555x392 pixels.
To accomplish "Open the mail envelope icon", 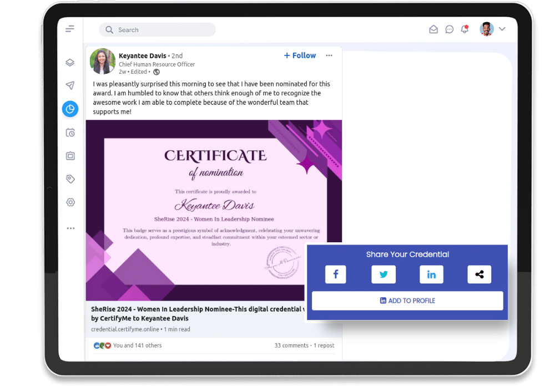I will 433,29.
